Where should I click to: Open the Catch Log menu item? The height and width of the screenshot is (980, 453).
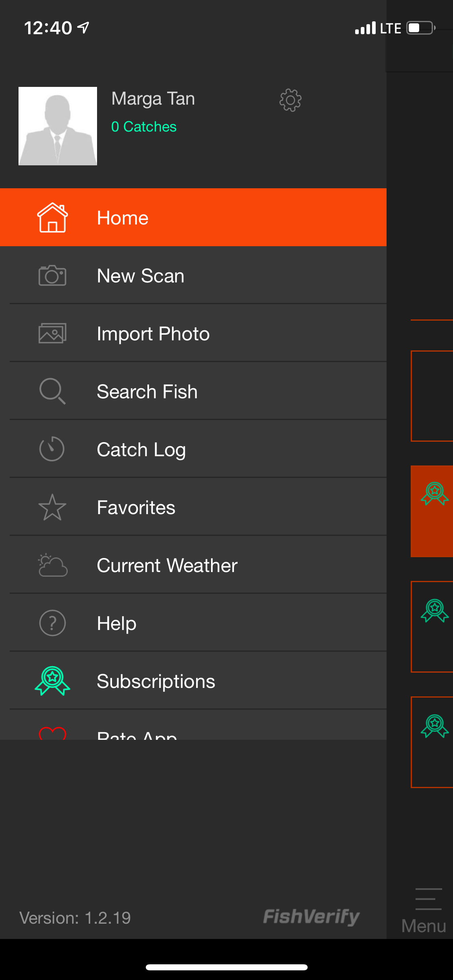coord(141,450)
